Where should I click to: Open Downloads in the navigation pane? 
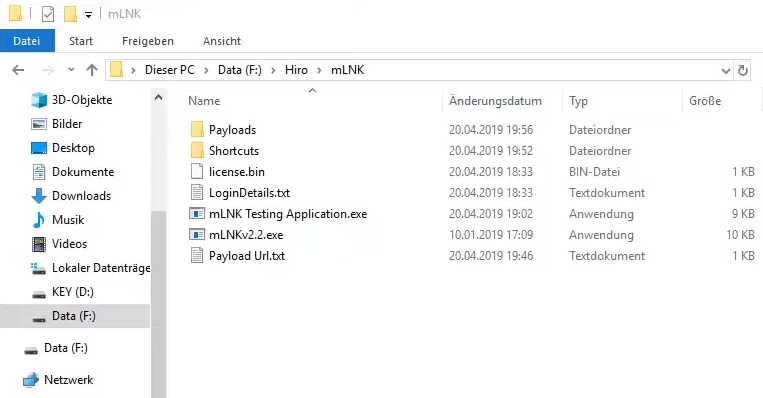click(82, 196)
